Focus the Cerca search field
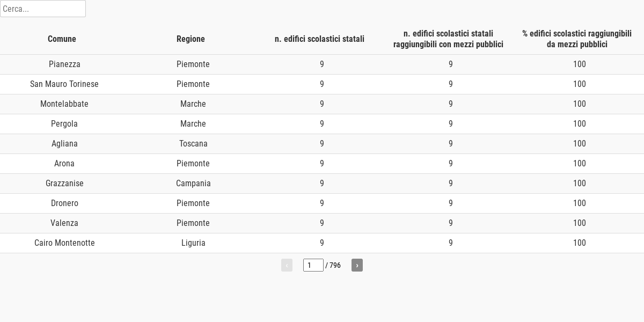The image size is (644, 322). click(43, 9)
